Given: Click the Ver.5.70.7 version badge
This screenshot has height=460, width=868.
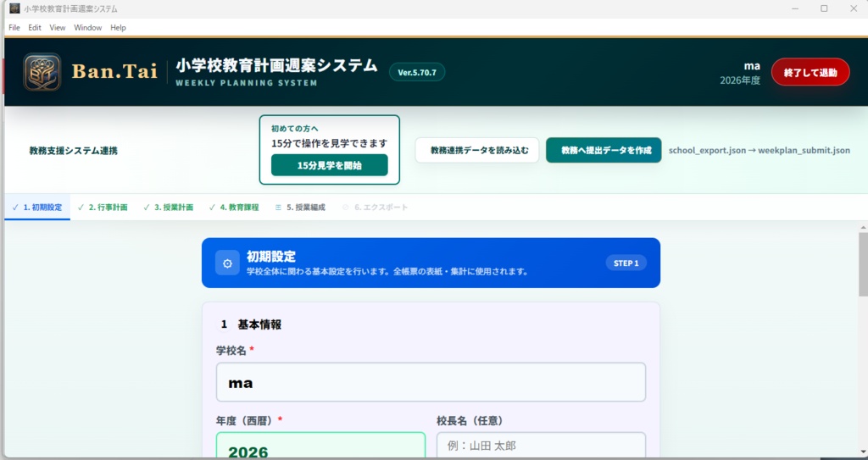Looking at the screenshot, I should [x=417, y=73].
